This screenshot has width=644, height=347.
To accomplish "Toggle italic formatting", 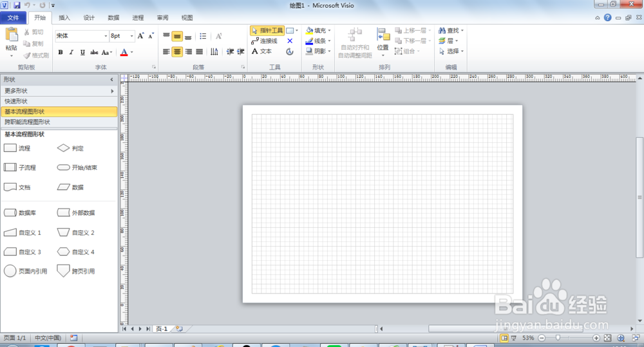I will (71, 52).
